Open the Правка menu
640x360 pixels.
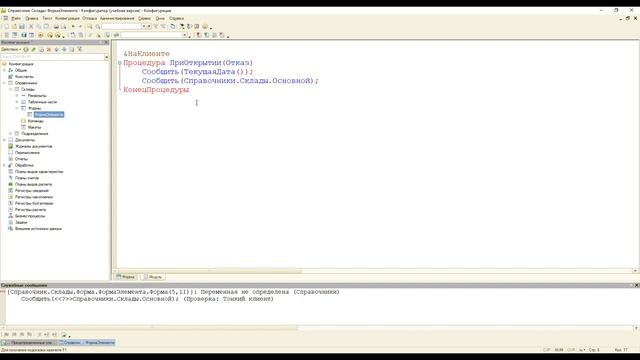click(32, 18)
